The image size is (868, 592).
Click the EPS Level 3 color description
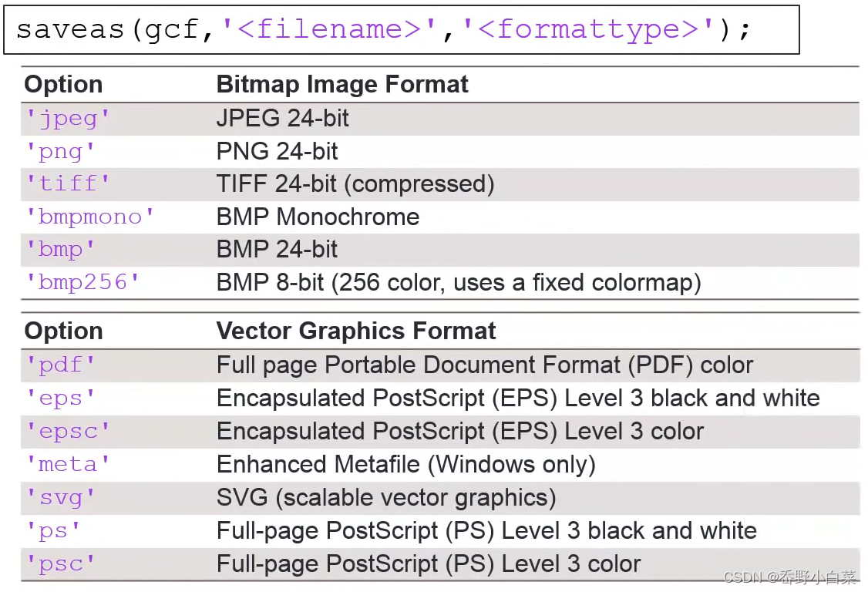460,432
